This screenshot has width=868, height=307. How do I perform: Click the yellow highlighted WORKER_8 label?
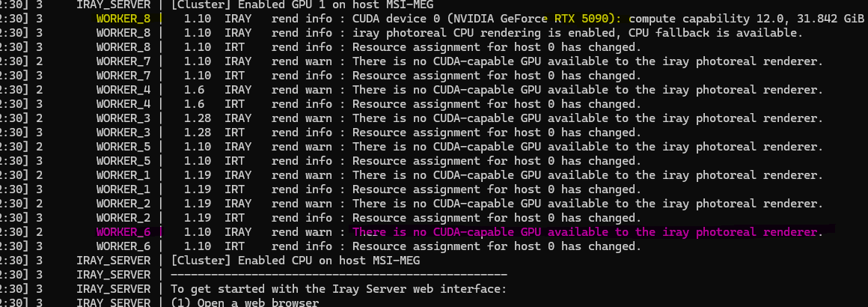123,19
